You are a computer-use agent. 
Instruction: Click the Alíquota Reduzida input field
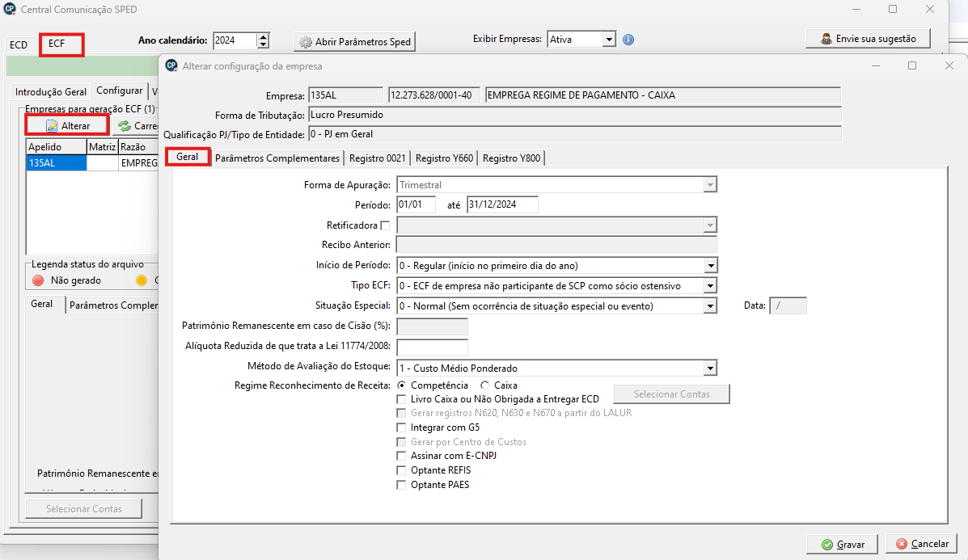(x=432, y=347)
